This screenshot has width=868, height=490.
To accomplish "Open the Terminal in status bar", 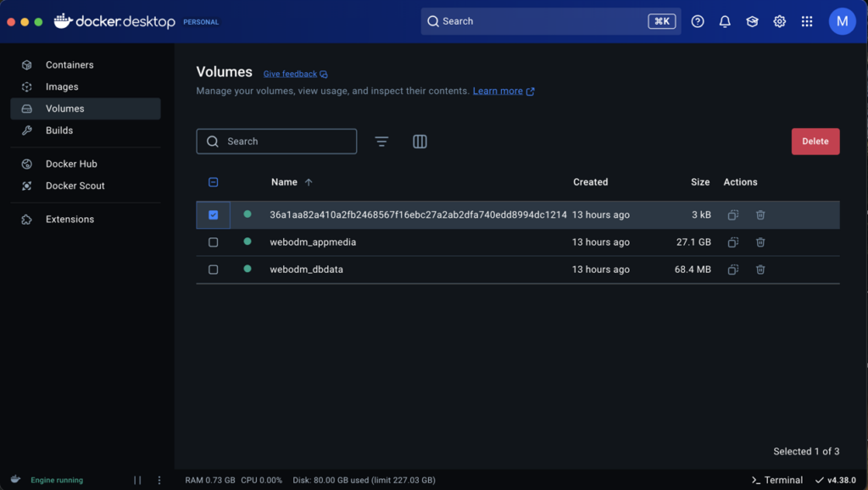I will pos(777,480).
